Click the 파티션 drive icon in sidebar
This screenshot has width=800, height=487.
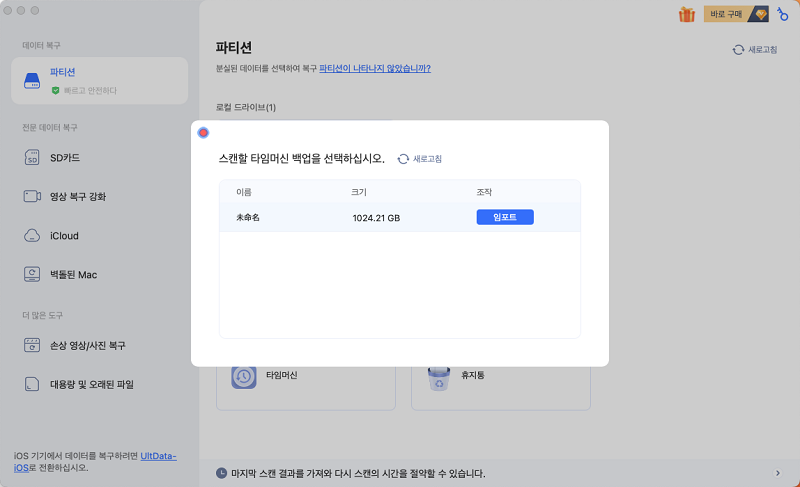click(x=32, y=81)
